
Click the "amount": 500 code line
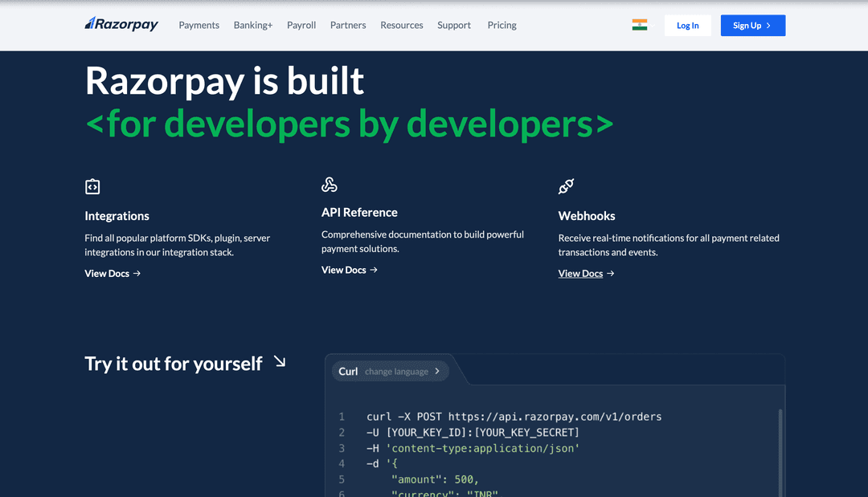(x=435, y=479)
